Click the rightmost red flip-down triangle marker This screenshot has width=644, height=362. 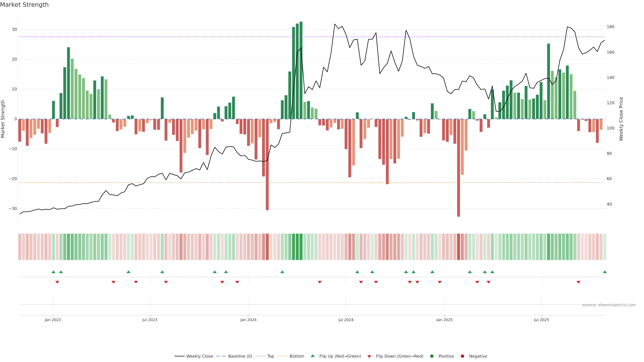[x=578, y=282]
